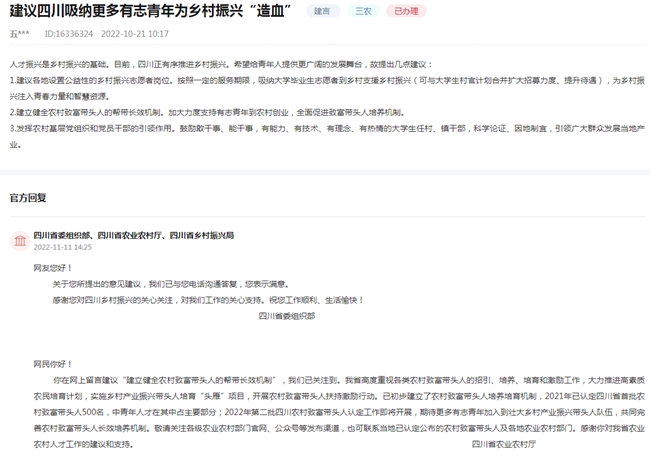Screen dimensions: 650x468
Task: Click the post ID 16336324
Action: [x=69, y=34]
